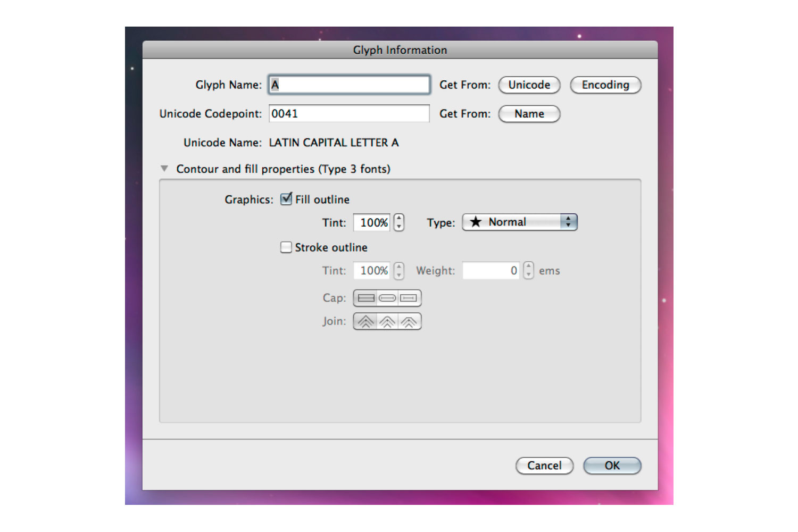Click the stroke Tint stepper arrows
This screenshot has width=798, height=532.
pos(399,270)
